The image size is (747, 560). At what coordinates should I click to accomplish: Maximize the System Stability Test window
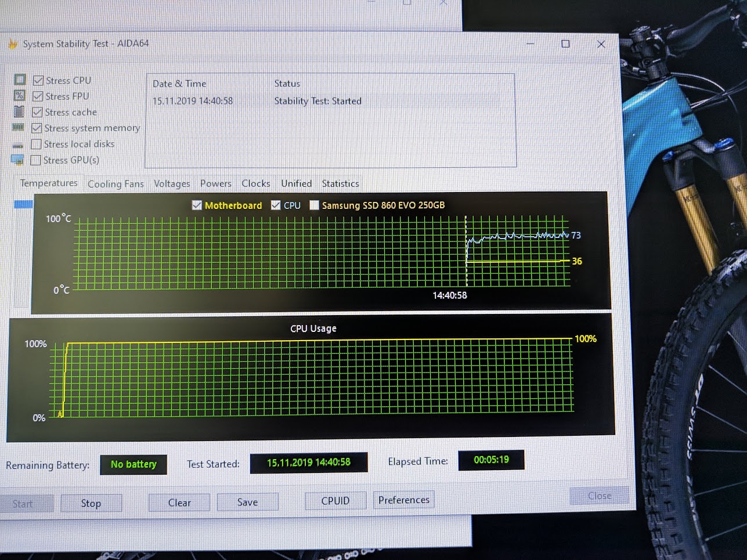[565, 44]
